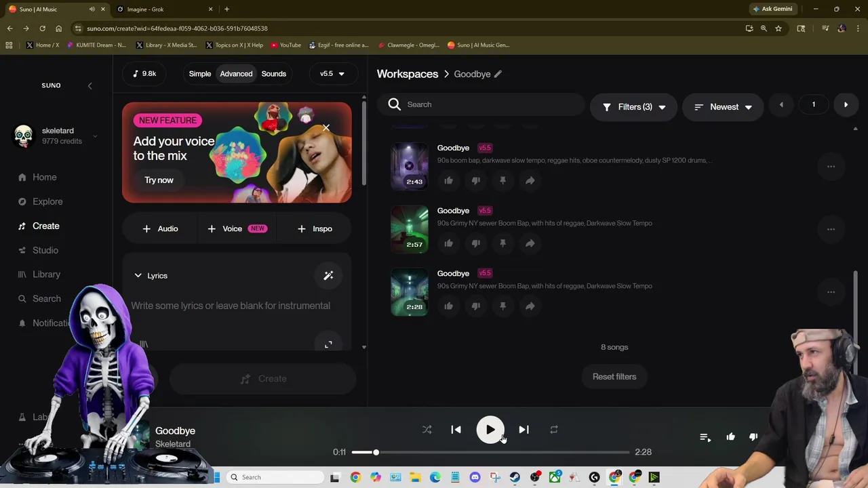Viewport: 868px width, 488px height.
Task: Collapse the Lyrics section
Action: [x=151, y=276]
